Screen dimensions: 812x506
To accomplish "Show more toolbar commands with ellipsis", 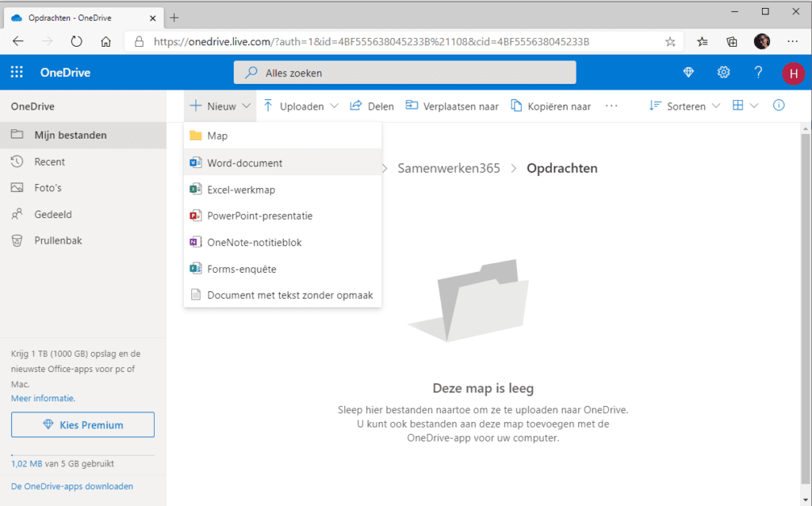I will click(611, 106).
